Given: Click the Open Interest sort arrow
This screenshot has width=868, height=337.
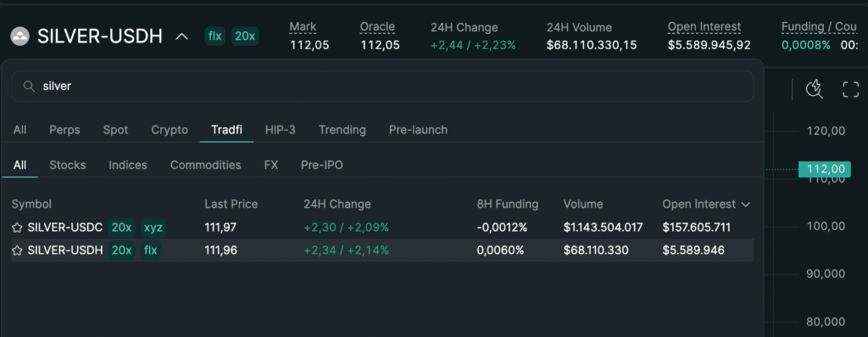Looking at the screenshot, I should point(746,205).
